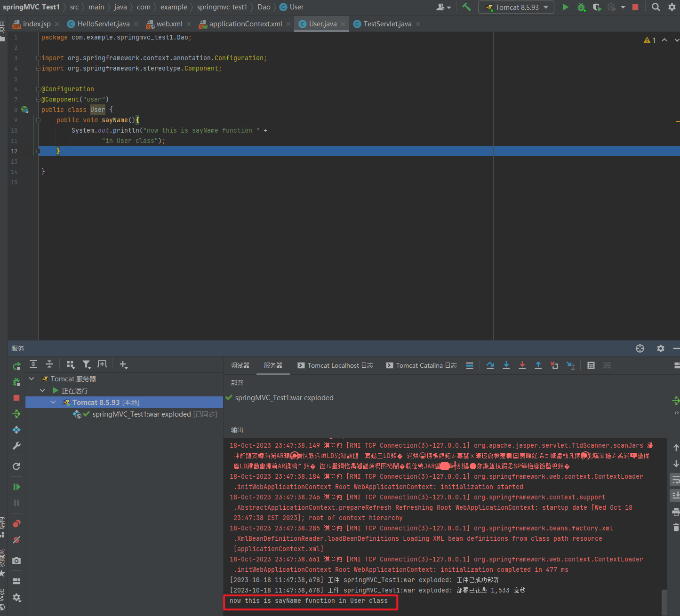Viewport: 680px width, 616px height.
Task: Start debugging with the top bug icon
Action: (x=581, y=7)
